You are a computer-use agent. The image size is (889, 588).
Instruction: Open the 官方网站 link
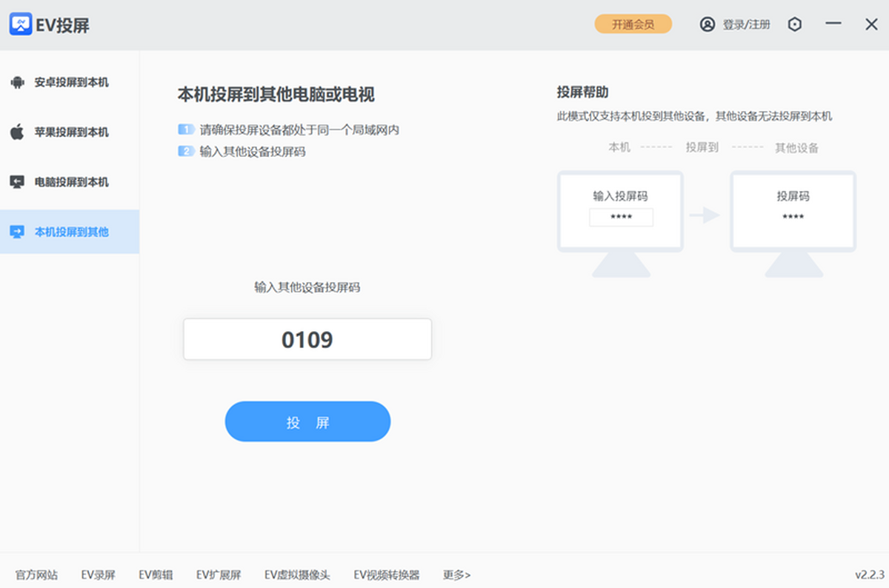[36, 575]
